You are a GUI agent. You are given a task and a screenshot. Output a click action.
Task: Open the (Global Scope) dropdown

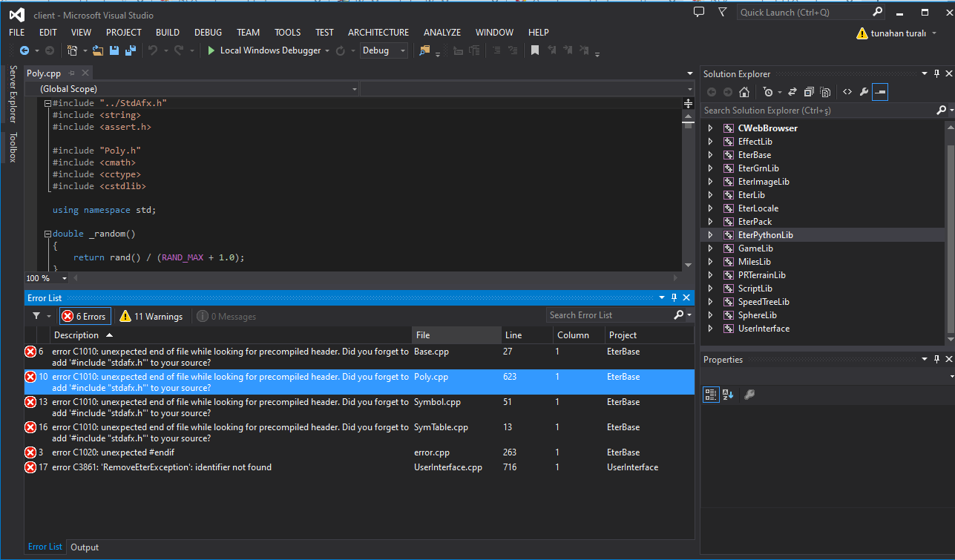click(x=193, y=89)
